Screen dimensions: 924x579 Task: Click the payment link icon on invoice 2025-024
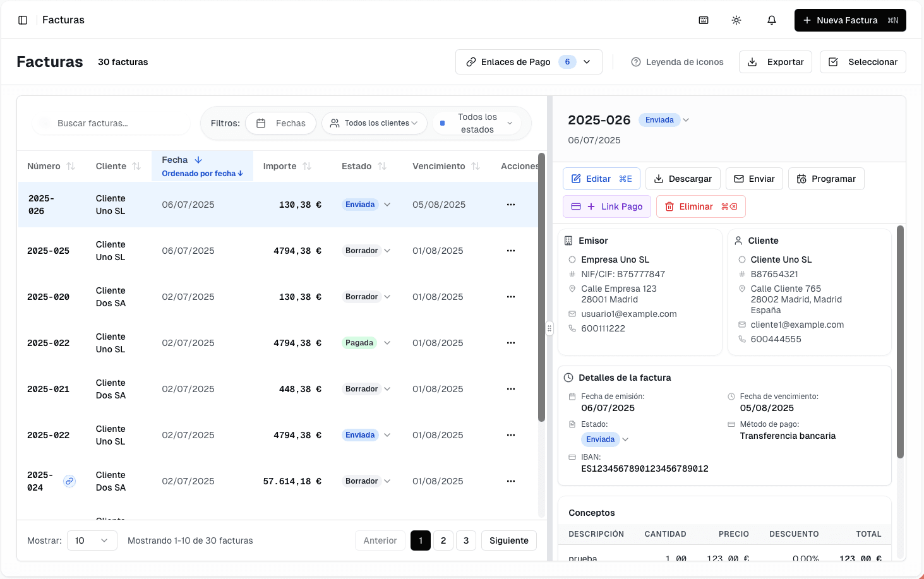pos(69,481)
